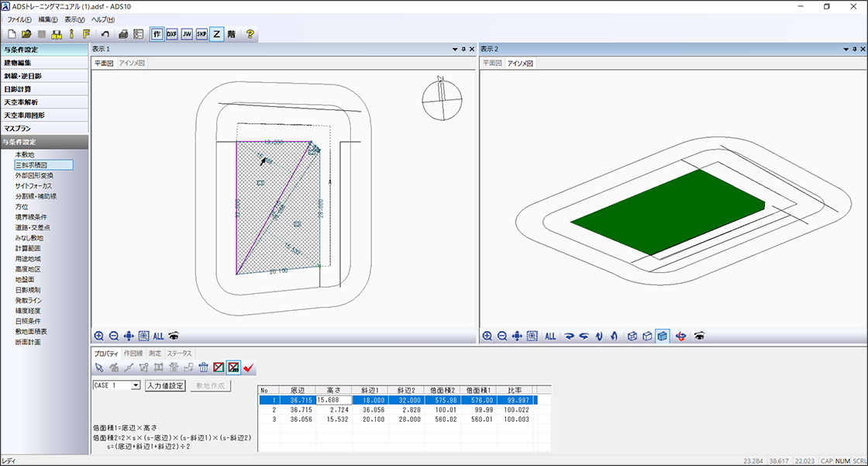
Task: Switch 表示1 to the アイソメ図 tab
Action: point(132,63)
